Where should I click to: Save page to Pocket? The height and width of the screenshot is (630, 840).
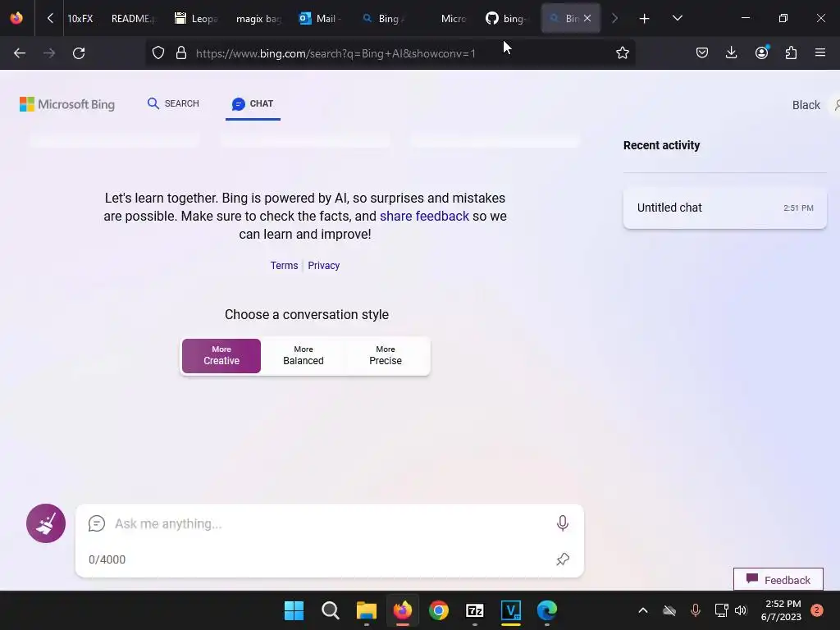coord(702,52)
